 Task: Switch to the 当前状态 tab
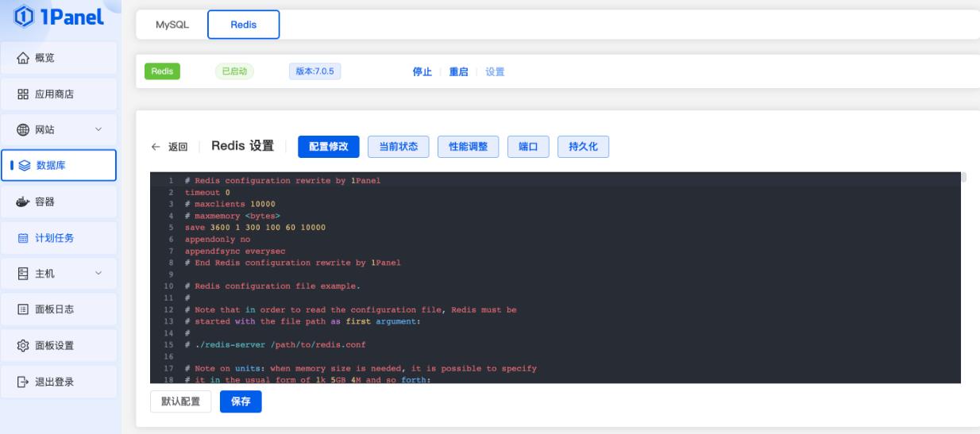(x=399, y=147)
